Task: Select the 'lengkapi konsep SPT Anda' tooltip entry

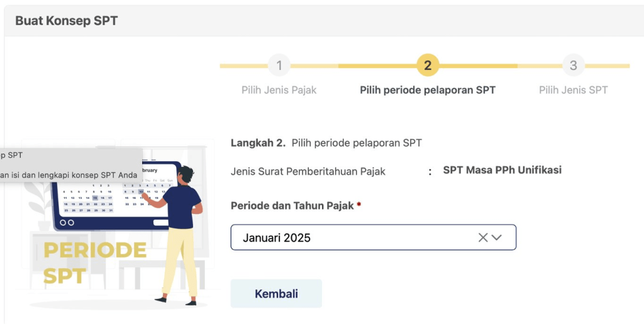Action: click(68, 175)
